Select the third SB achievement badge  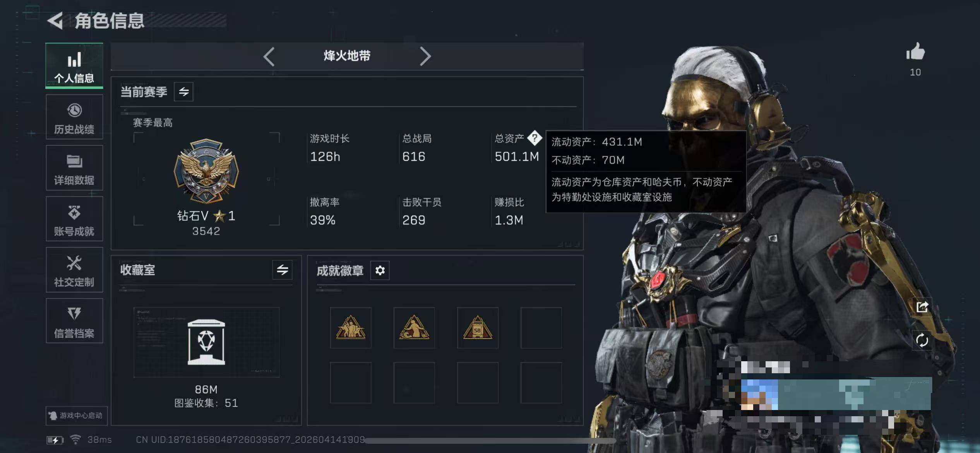478,328
